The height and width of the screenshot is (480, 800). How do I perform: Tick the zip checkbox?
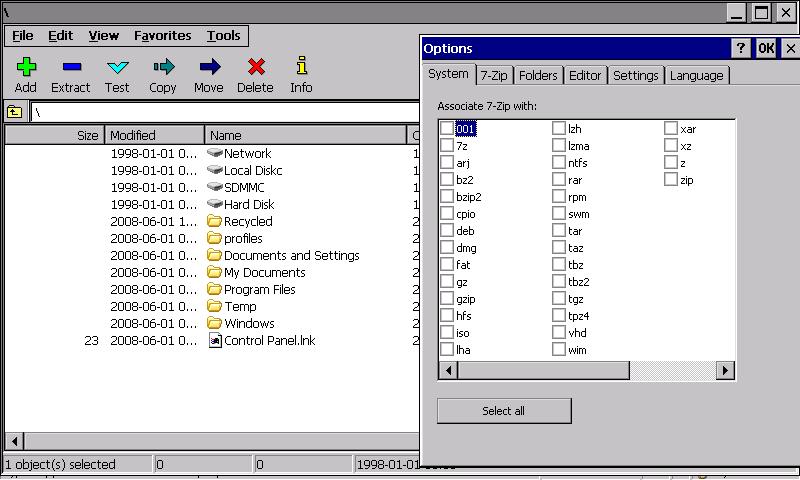point(671,180)
